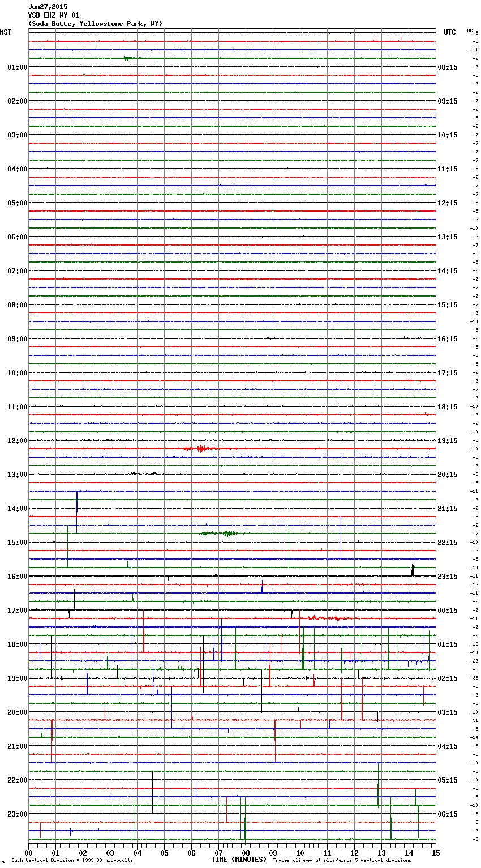481x868 pixels.
Task: Click the "01:15" UTC time label
Action: pos(448,644)
